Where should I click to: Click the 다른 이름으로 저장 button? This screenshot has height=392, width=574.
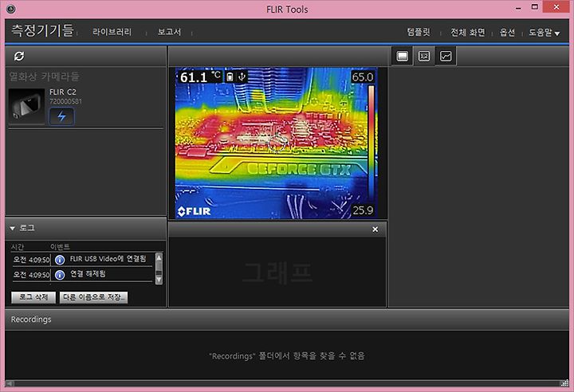point(94,297)
